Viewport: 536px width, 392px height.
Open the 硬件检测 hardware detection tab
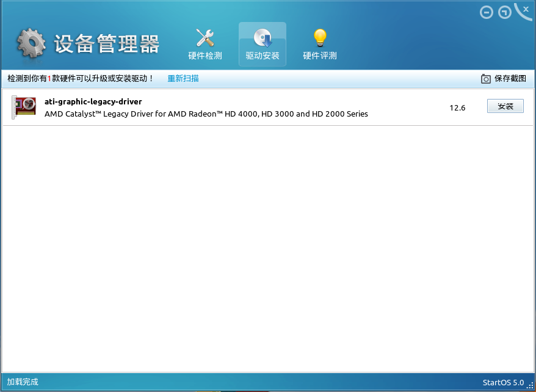click(x=205, y=45)
